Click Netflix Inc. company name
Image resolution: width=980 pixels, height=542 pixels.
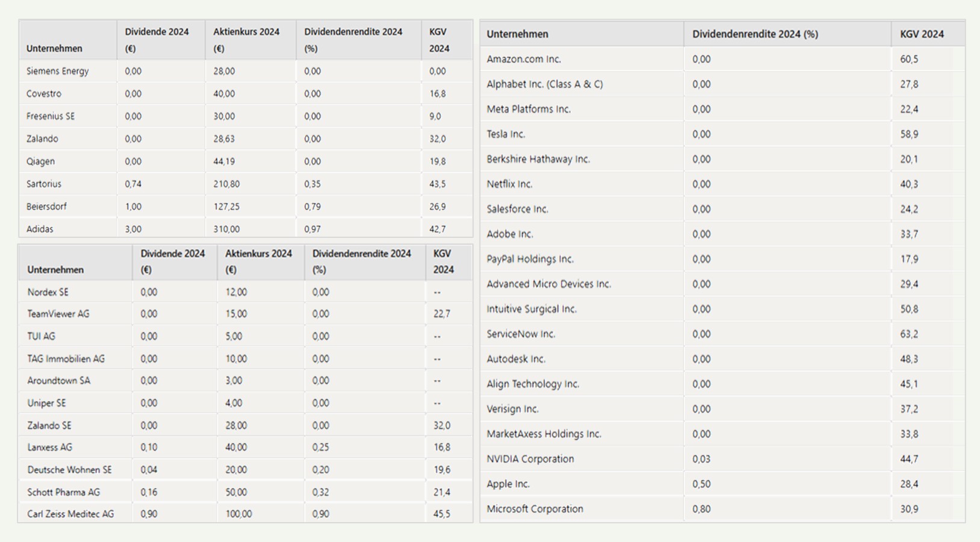click(509, 184)
